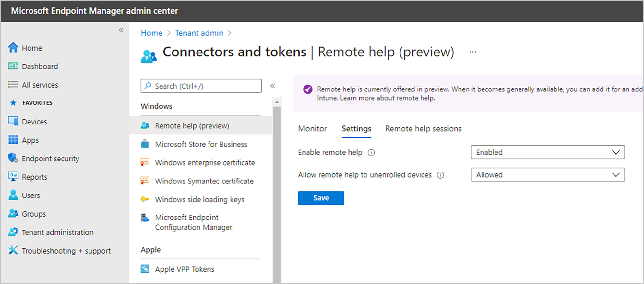Open the Dashboard icon in sidebar

point(13,66)
